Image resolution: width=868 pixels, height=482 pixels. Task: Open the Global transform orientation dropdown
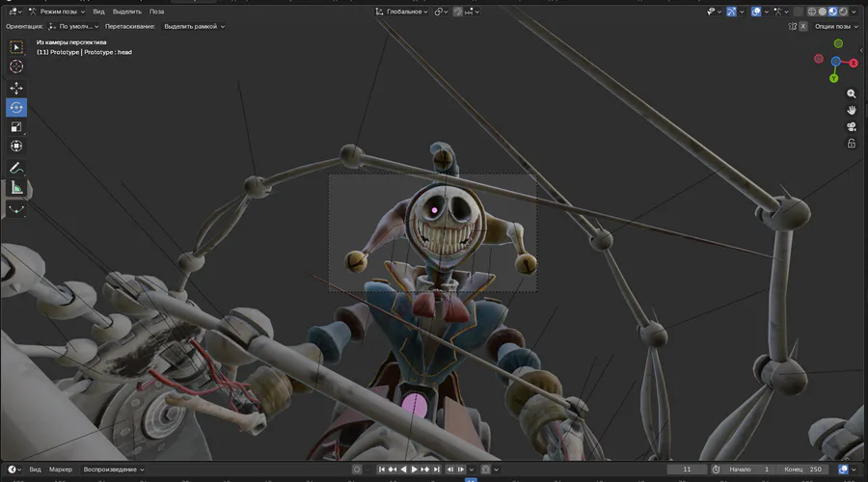click(x=402, y=11)
